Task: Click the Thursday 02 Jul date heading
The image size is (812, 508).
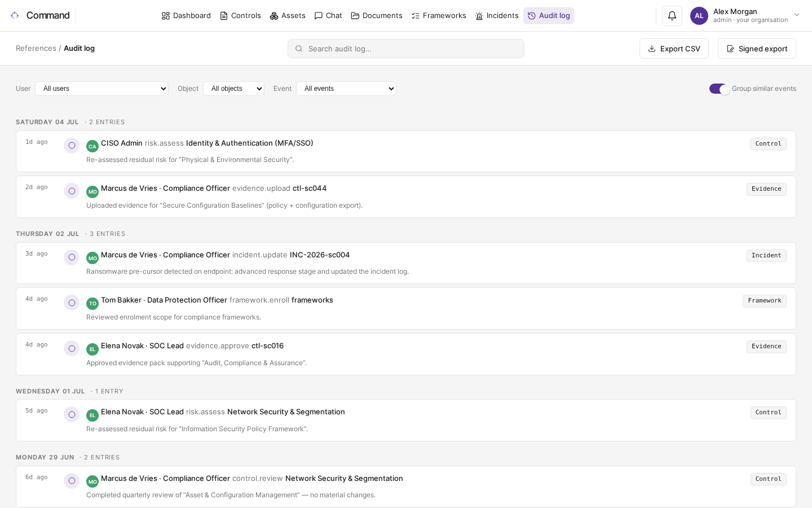Action: [x=47, y=234]
